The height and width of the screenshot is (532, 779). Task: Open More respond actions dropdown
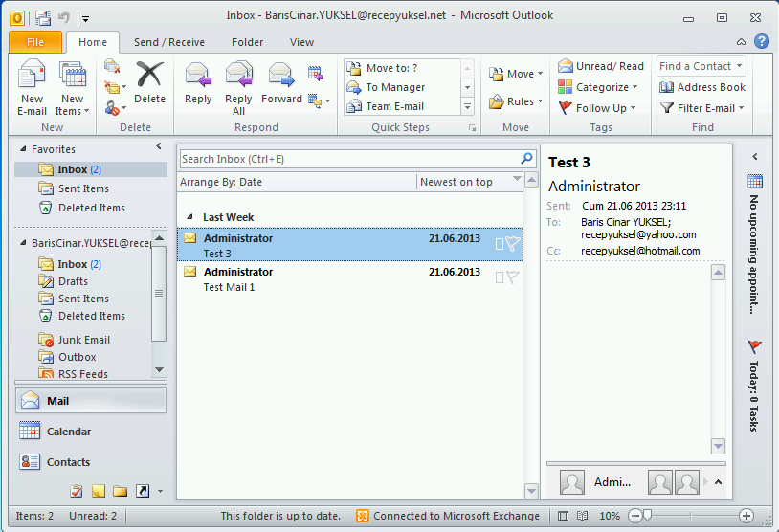click(x=319, y=100)
